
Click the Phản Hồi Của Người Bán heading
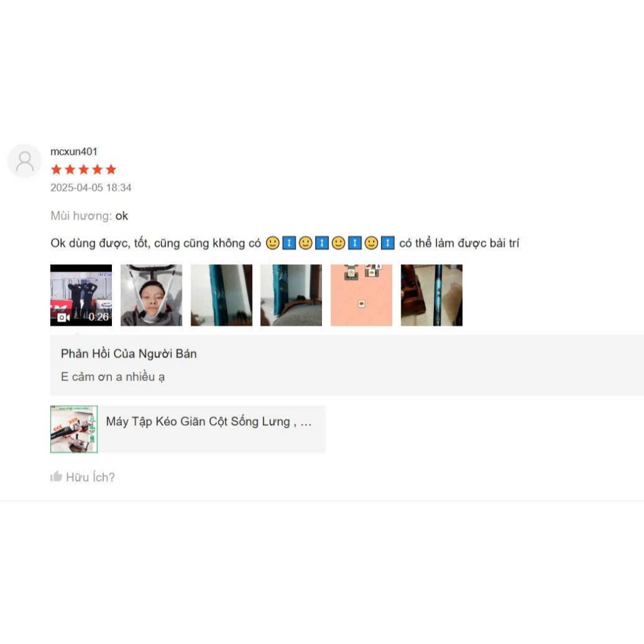point(129,353)
